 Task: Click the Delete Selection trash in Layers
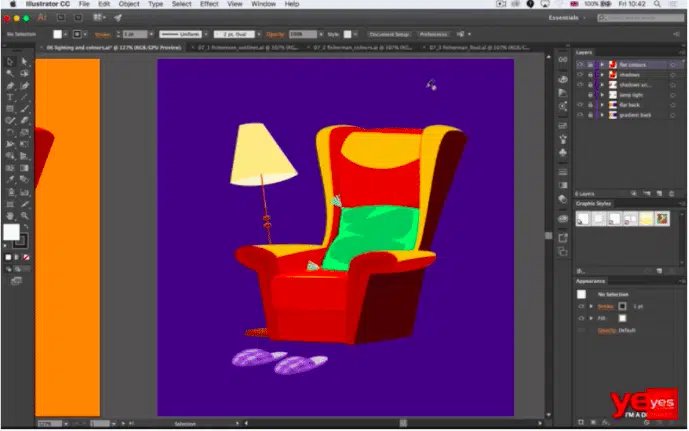[671, 194]
